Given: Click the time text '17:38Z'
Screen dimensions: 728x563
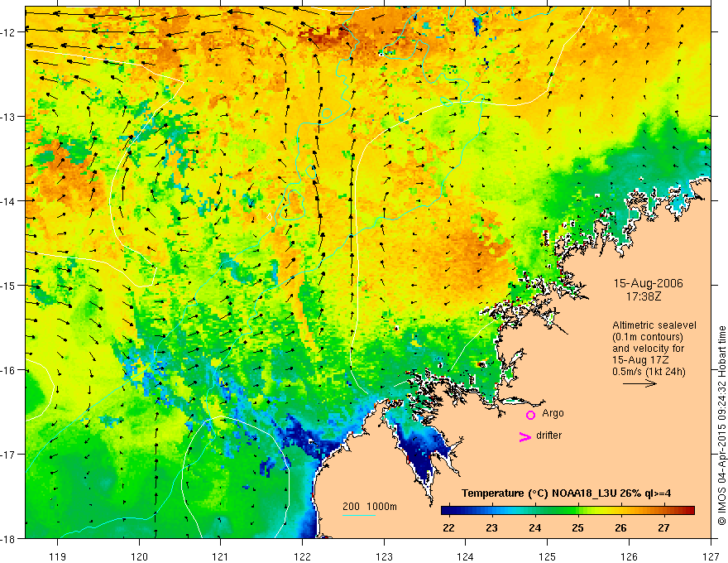Looking at the screenshot, I should pyautogui.click(x=643, y=296).
